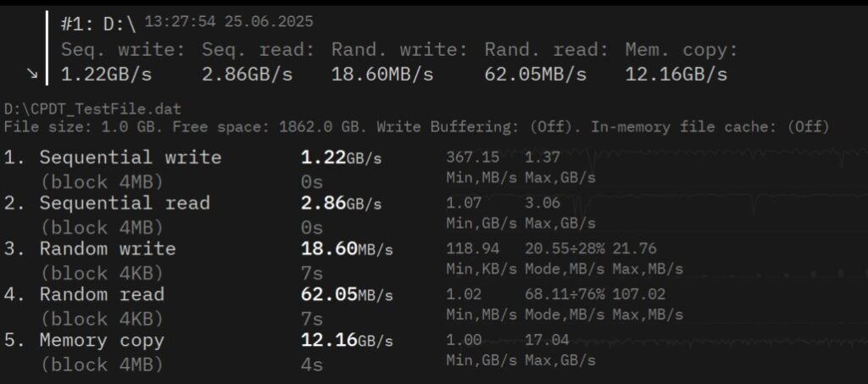Select the Random read test row

click(x=102, y=295)
